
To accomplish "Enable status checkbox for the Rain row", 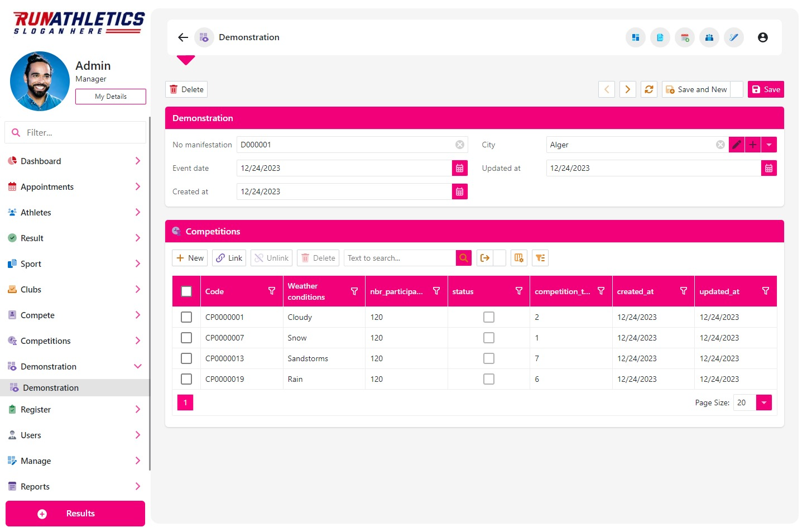I will coord(489,378).
